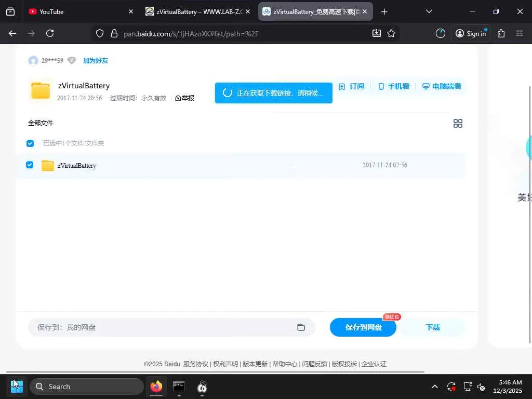532x399 pixels.
Task: Click the horizontal page scrollbar
Action: pyautogui.click(x=215, y=372)
